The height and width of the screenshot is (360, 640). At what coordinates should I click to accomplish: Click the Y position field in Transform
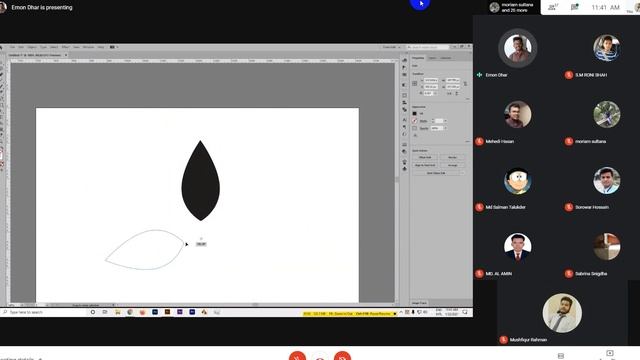click(x=431, y=87)
